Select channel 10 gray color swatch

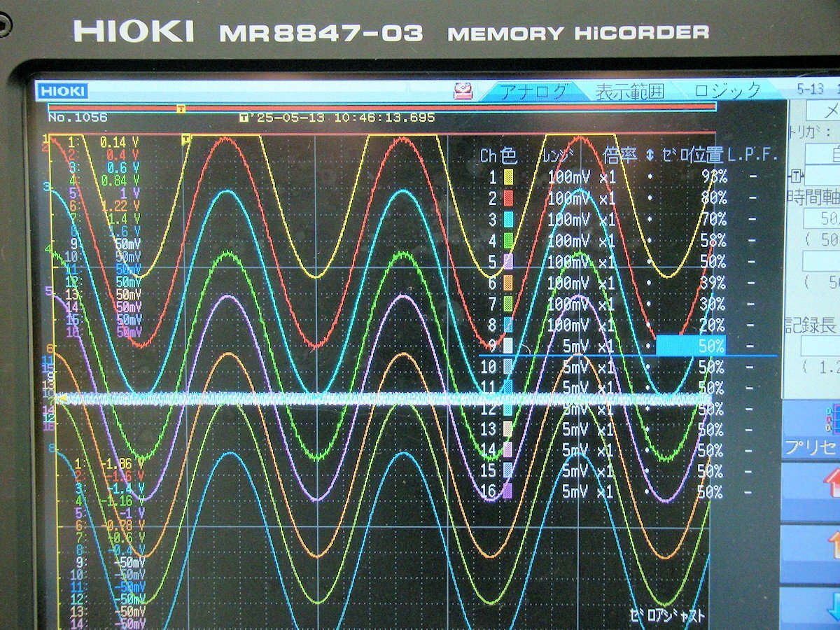click(508, 366)
